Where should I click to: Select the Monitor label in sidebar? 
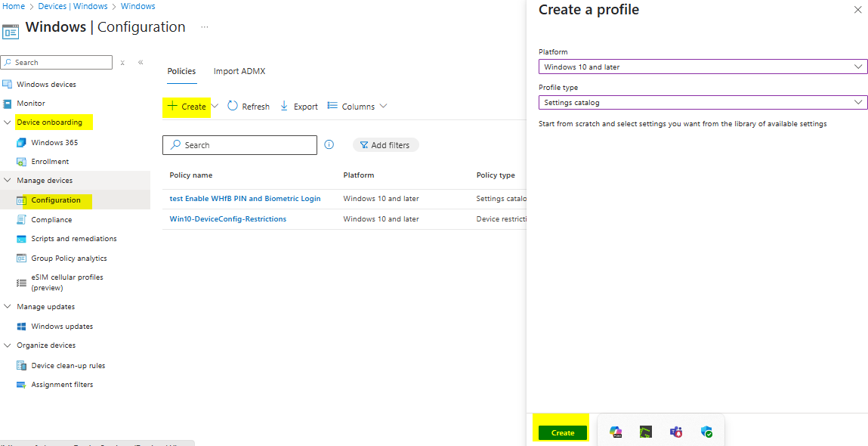(x=31, y=104)
